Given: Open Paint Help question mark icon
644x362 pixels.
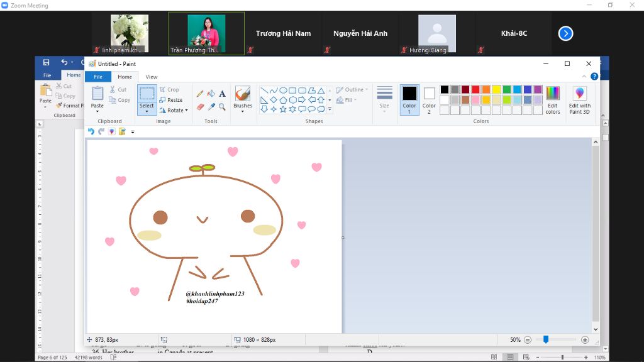Looking at the screenshot, I should [594, 76].
